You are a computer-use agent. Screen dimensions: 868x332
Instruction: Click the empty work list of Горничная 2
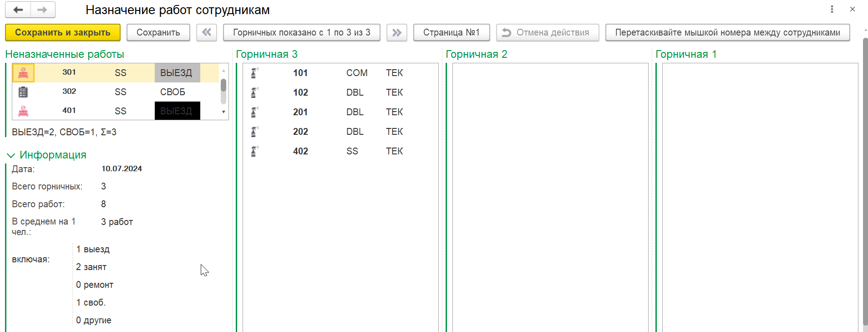click(x=550, y=197)
